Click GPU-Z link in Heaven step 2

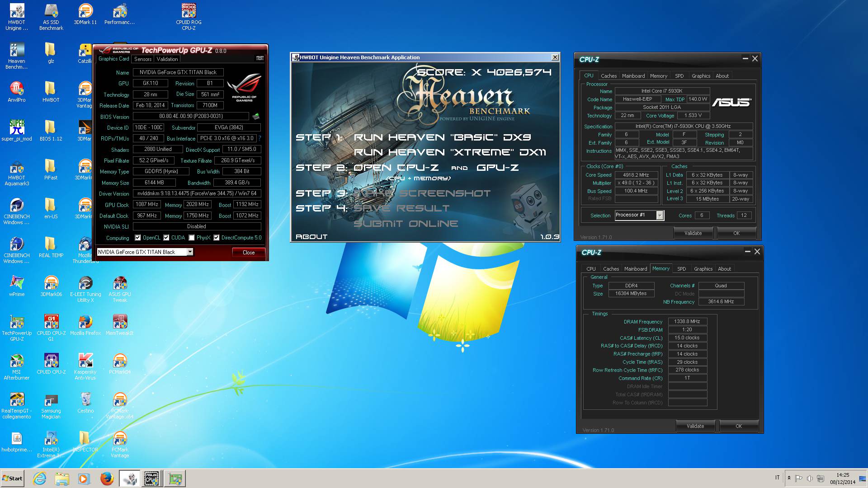497,168
